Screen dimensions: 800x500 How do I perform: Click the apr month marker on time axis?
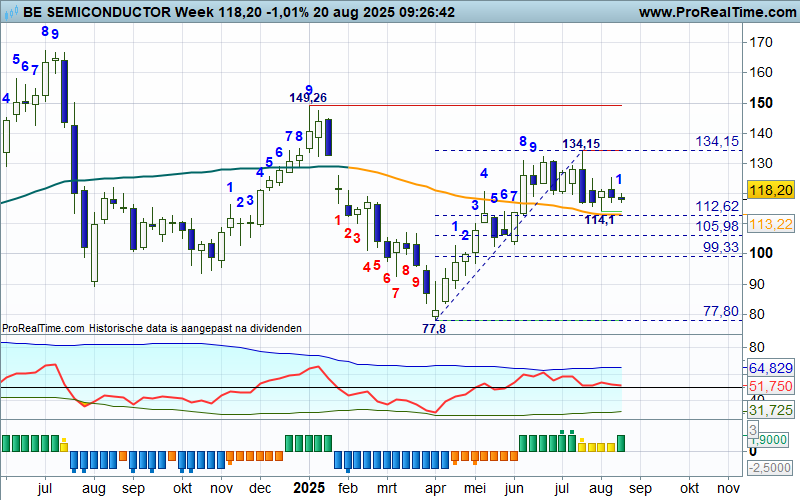pos(435,490)
